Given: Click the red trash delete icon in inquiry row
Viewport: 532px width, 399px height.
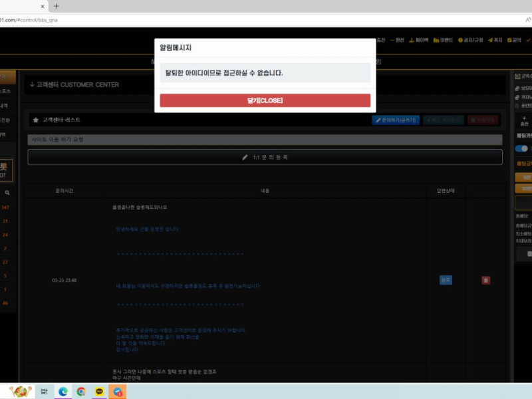Looking at the screenshot, I should click(x=485, y=281).
